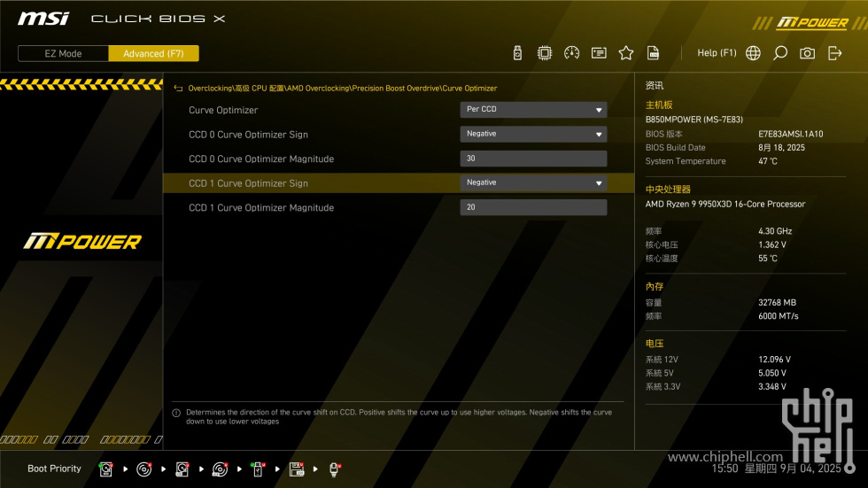This screenshot has height=488, width=868.
Task: Open the hardware info card icon
Action: (x=599, y=53)
